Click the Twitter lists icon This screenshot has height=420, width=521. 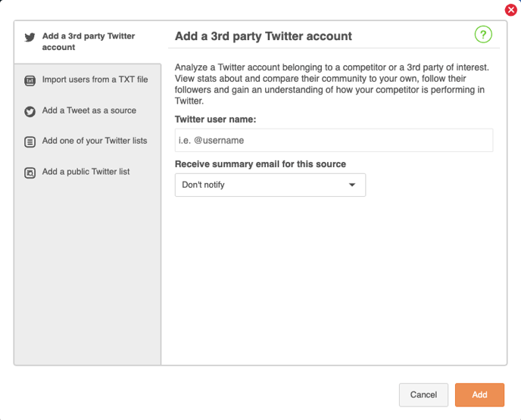pos(30,142)
